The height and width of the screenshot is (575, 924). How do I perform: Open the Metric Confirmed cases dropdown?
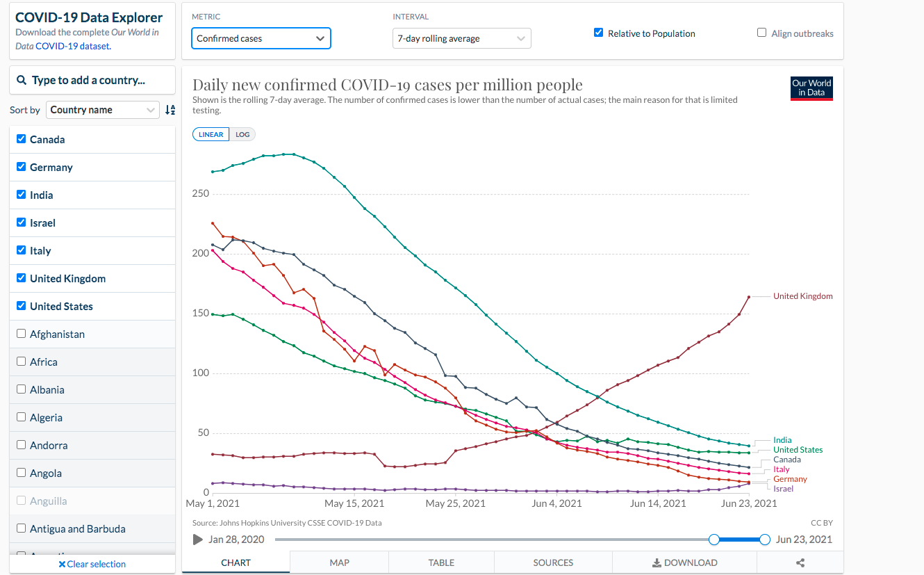[261, 38]
